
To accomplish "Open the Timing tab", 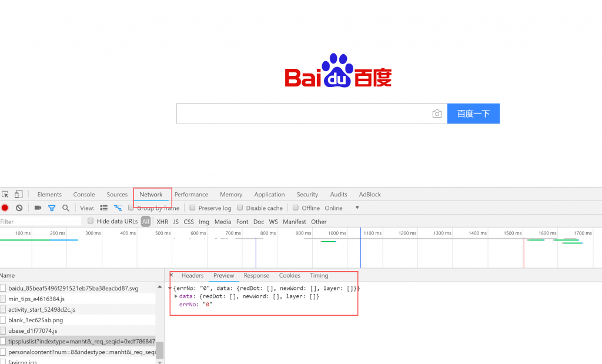I will [319, 275].
